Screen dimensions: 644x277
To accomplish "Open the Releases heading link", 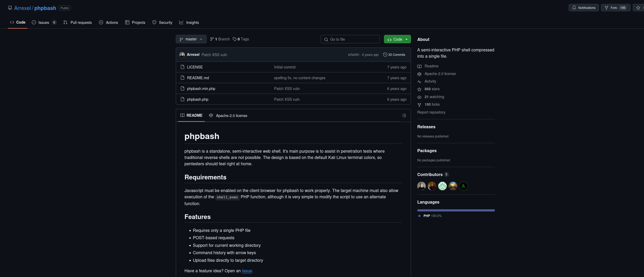I will (426, 127).
